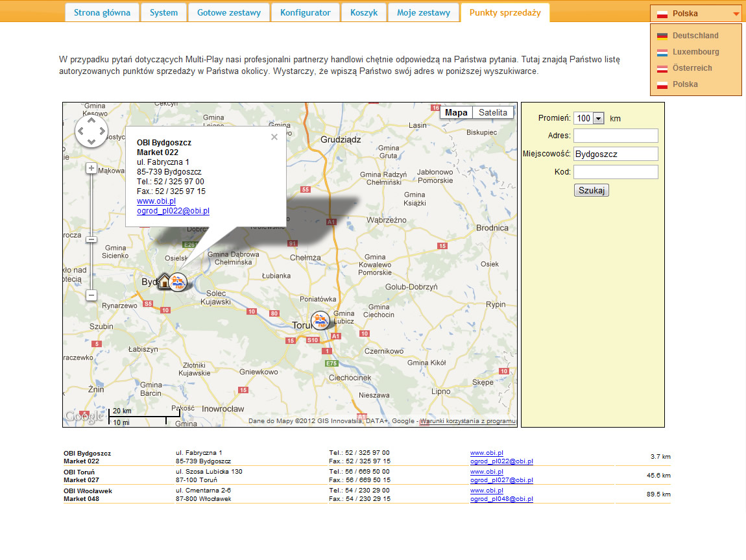Focus the Adres input field
Screen dimensions: 746x560
coord(616,136)
